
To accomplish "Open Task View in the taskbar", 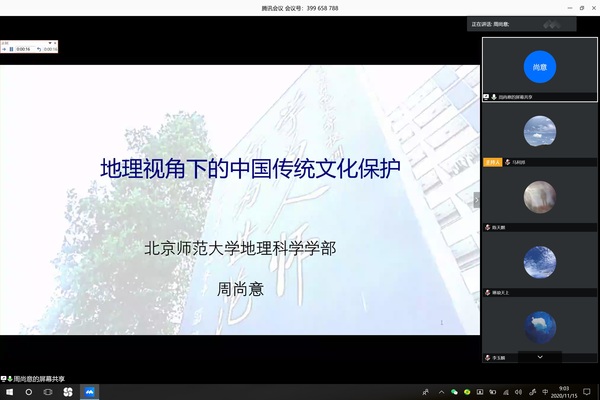I will [x=47, y=393].
